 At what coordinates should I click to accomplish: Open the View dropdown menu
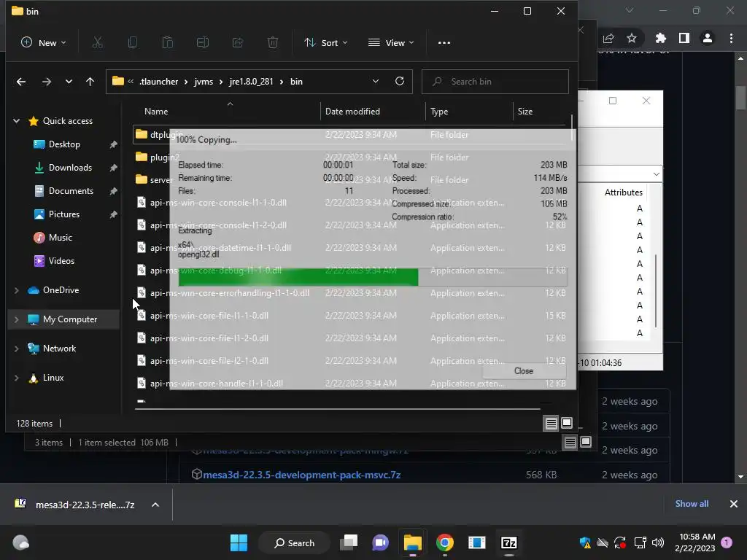tap(391, 43)
